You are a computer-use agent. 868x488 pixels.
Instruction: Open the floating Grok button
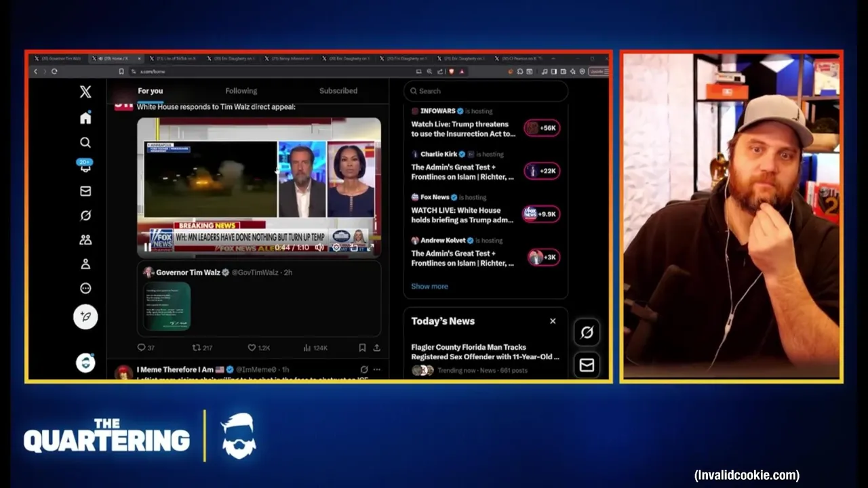point(587,332)
